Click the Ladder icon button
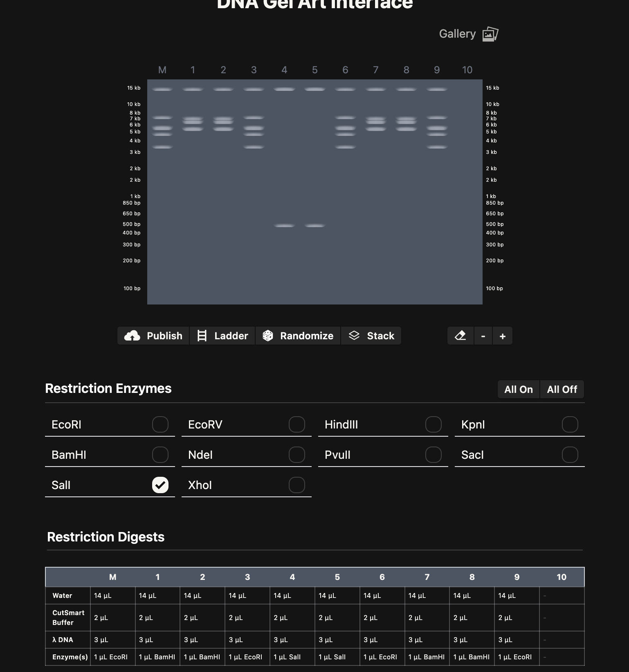 (202, 336)
